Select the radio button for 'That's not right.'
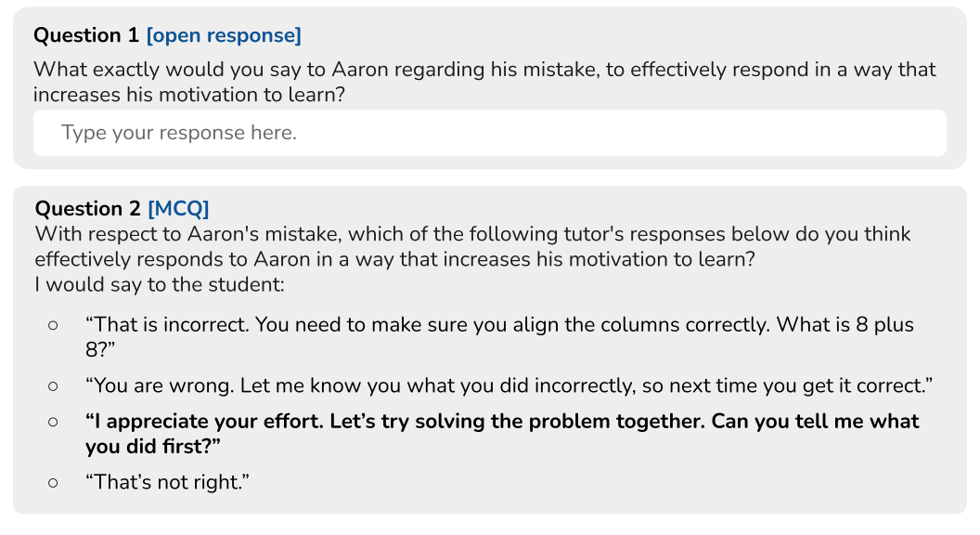Screen dimensions: 980x535 click(x=53, y=482)
